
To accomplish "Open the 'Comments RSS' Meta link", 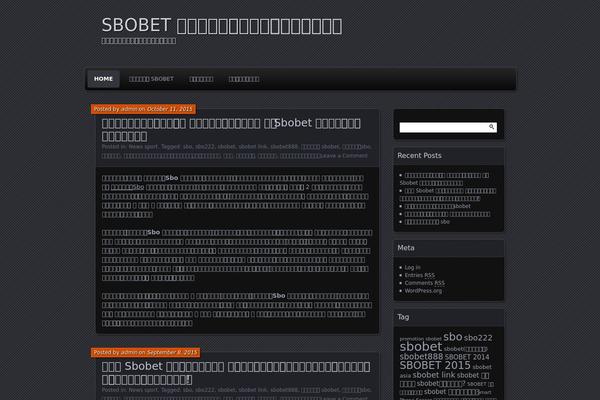I will [425, 283].
